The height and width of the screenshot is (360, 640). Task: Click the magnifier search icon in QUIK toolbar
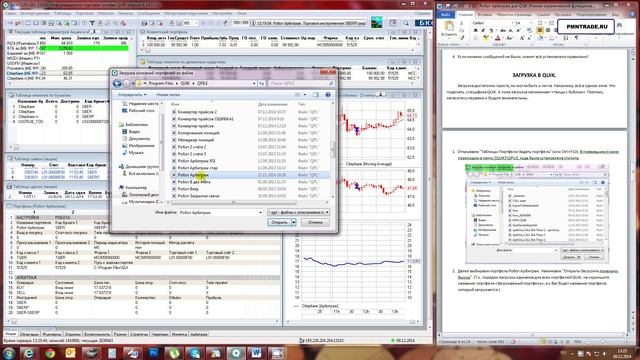tap(405, 23)
